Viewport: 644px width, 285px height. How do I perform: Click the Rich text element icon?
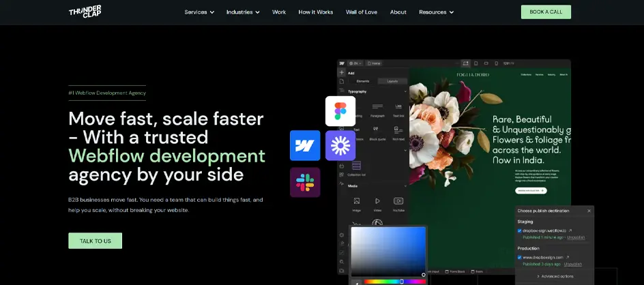pyautogui.click(x=398, y=130)
